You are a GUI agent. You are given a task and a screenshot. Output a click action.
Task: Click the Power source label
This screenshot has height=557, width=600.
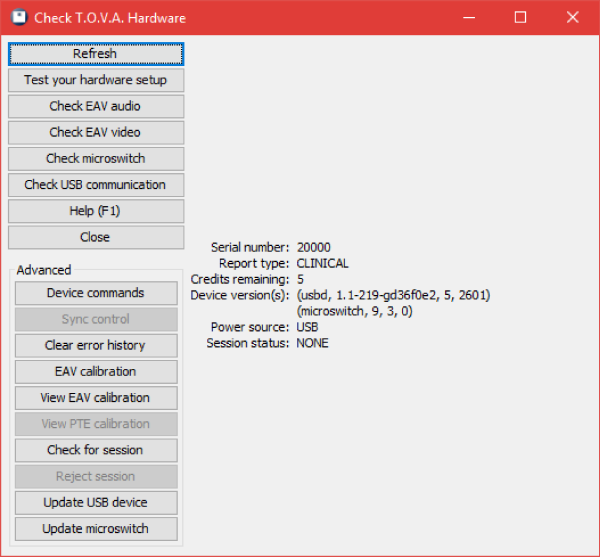[x=250, y=327]
